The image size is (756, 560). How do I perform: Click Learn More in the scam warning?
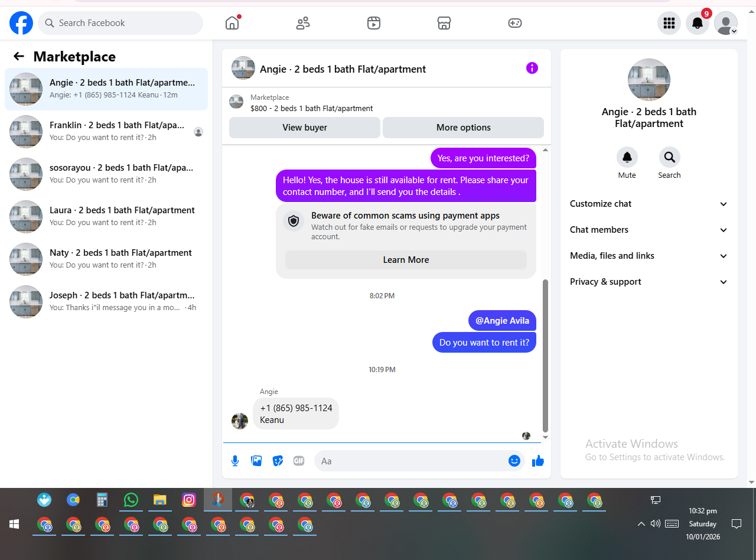pyautogui.click(x=406, y=260)
